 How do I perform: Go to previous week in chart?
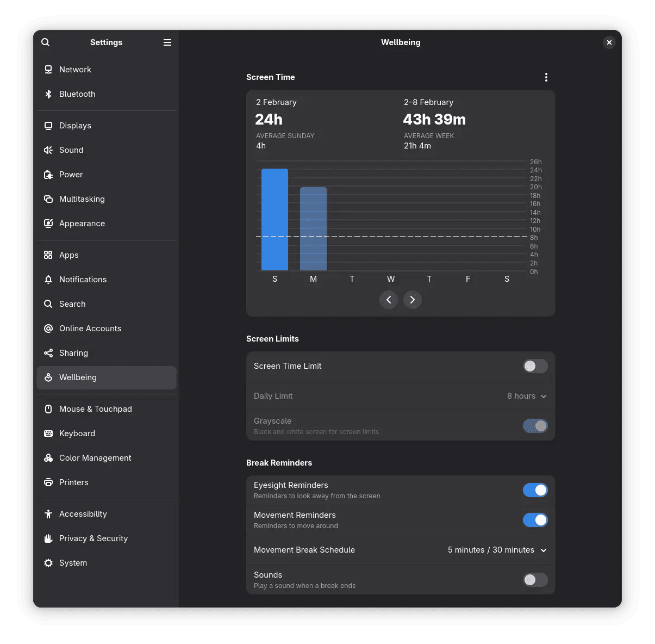point(389,300)
